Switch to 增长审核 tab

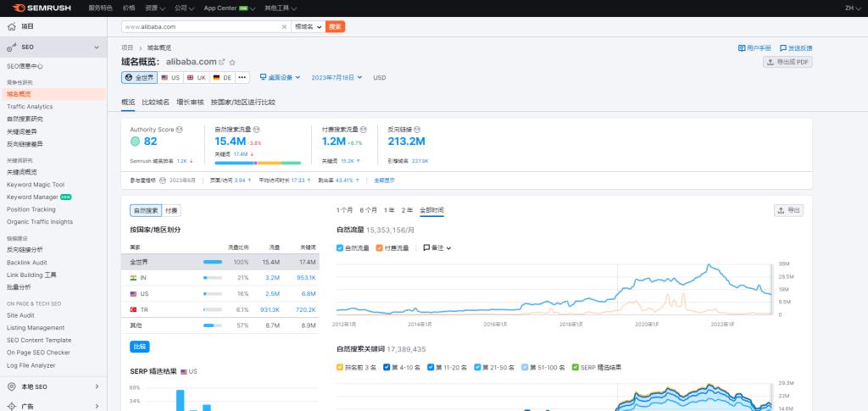pos(190,103)
